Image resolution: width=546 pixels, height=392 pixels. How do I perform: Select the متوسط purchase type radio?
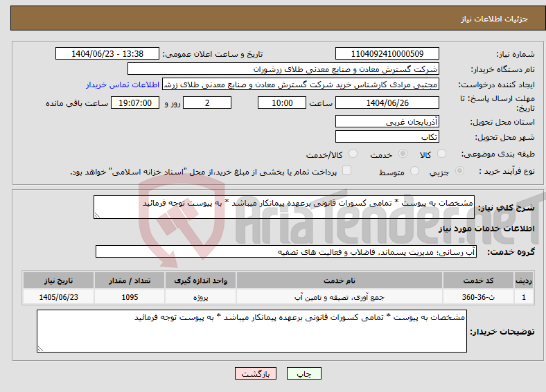coord(415,171)
